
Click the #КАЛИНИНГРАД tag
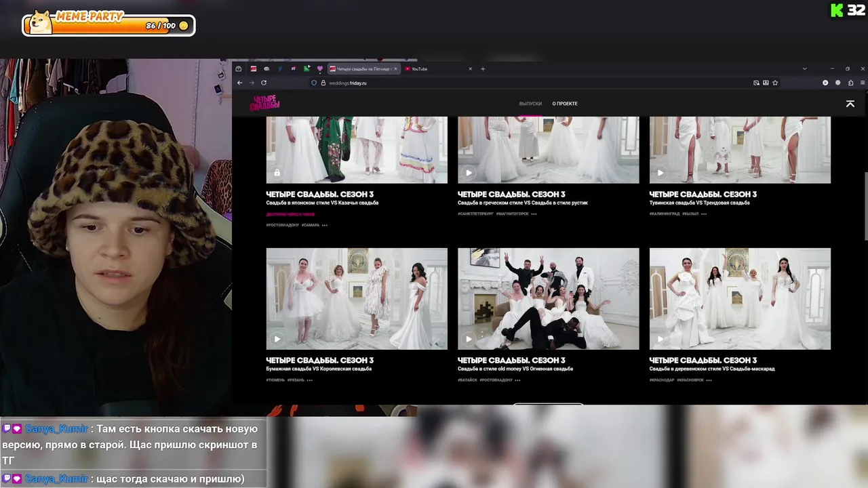pos(665,214)
